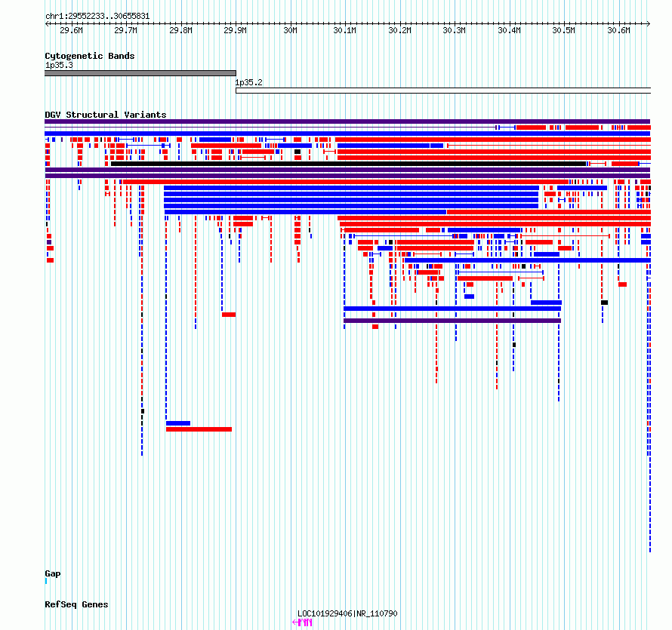Select the long black variant bar in DGV track
This screenshot has width=672, height=630.
[x=348, y=164]
